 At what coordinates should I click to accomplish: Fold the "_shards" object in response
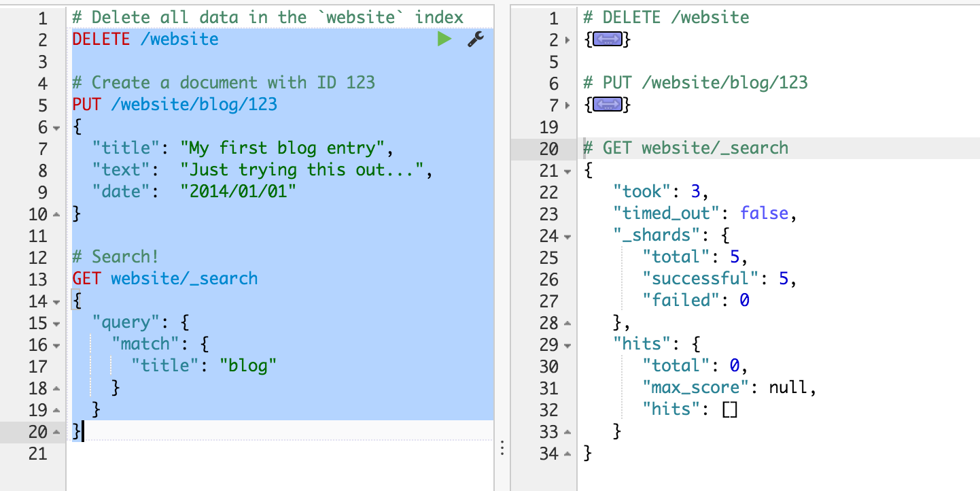pyautogui.click(x=568, y=236)
